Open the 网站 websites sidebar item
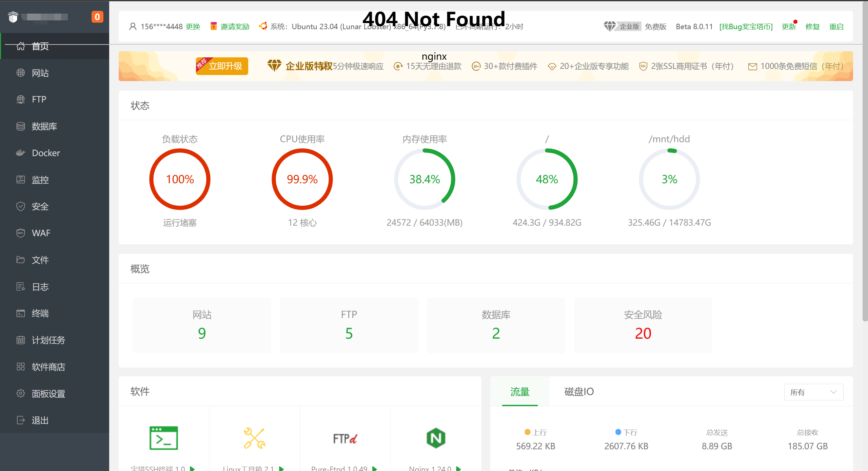This screenshot has width=868, height=471. (55, 73)
